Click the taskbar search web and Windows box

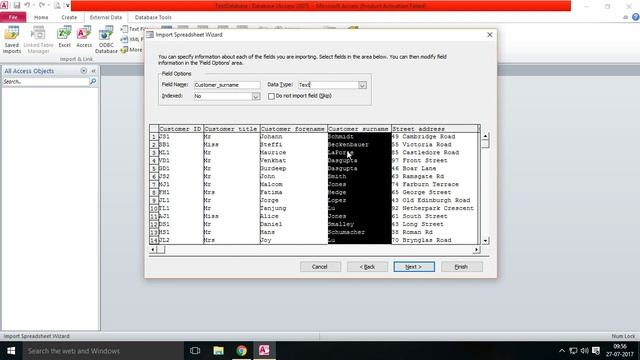click(x=103, y=351)
